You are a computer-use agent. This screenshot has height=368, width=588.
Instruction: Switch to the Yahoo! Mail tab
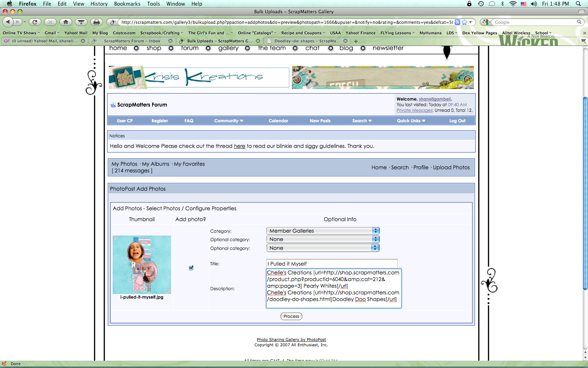(x=44, y=41)
